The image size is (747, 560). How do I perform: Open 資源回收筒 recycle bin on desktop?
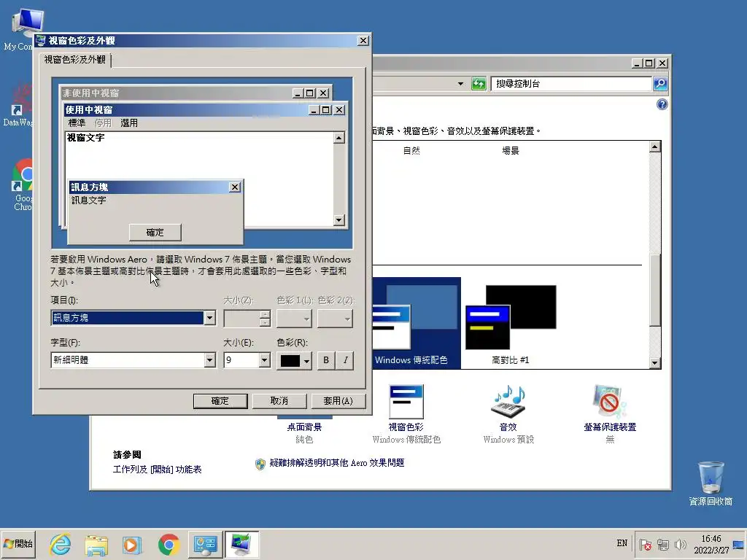coord(711,484)
